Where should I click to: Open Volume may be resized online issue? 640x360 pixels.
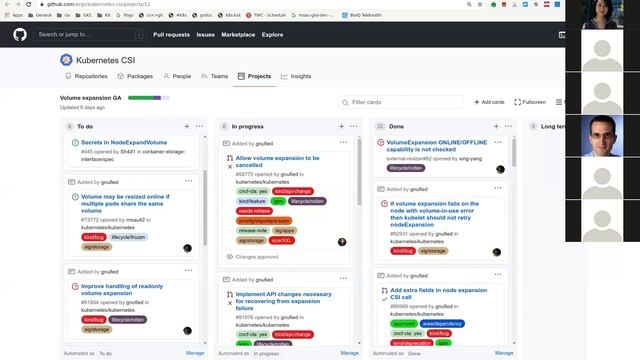[125, 204]
